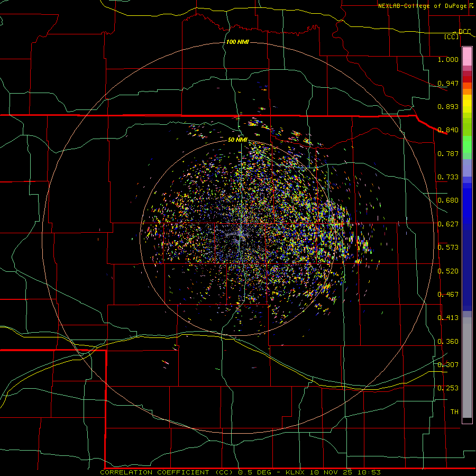
Task: Click the 0.413 legend value
Action: [448, 317]
